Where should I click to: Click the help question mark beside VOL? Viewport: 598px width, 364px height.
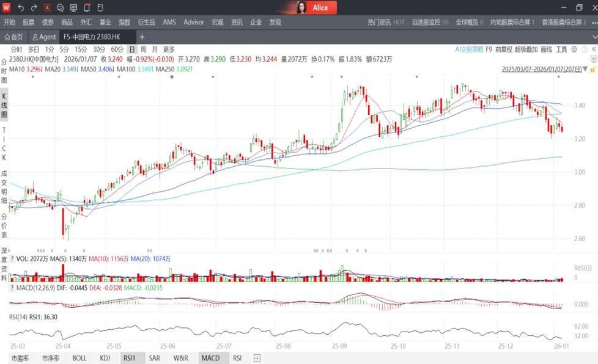click(x=12, y=259)
